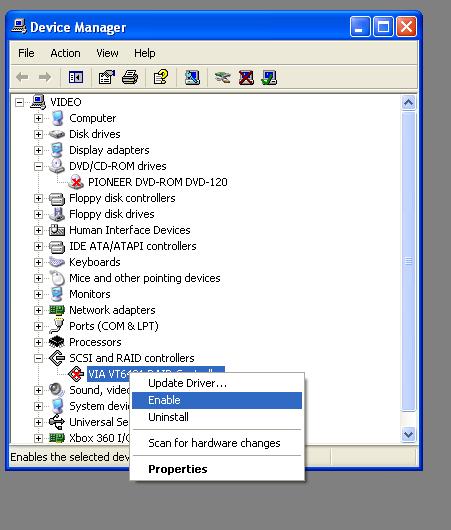Expand the Disk drives node
Image resolution: width=451 pixels, height=530 pixels.
pyautogui.click(x=38, y=134)
